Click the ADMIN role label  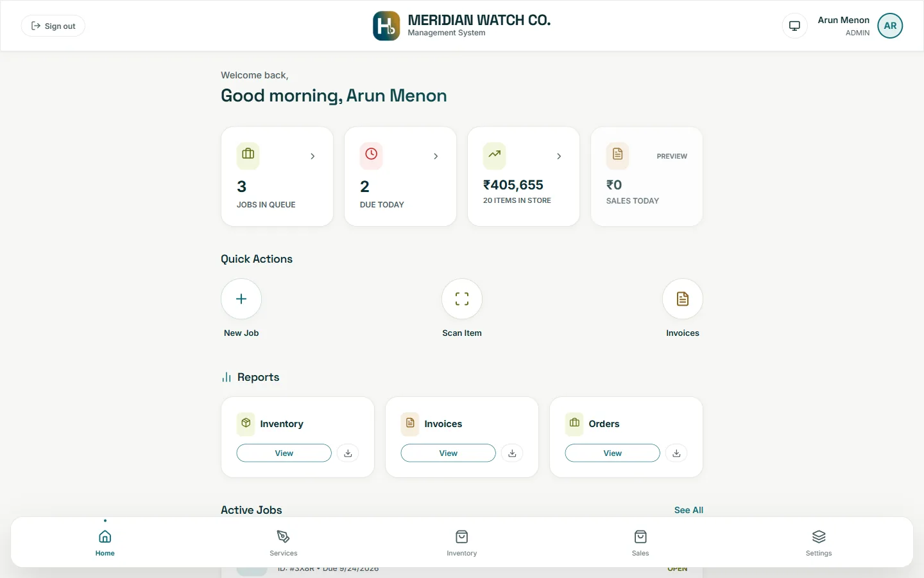click(x=858, y=33)
